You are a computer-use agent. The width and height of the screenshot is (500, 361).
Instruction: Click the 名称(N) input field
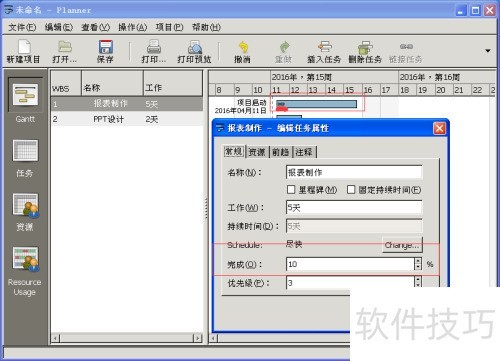[x=354, y=172]
